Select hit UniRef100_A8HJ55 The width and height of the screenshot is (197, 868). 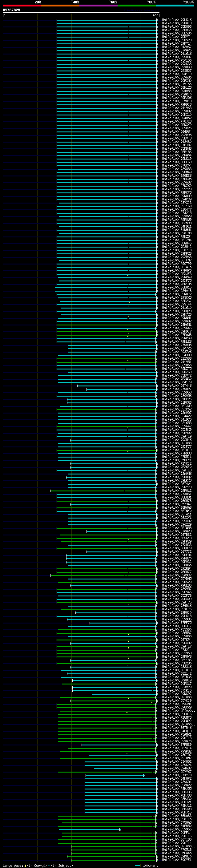176,789
